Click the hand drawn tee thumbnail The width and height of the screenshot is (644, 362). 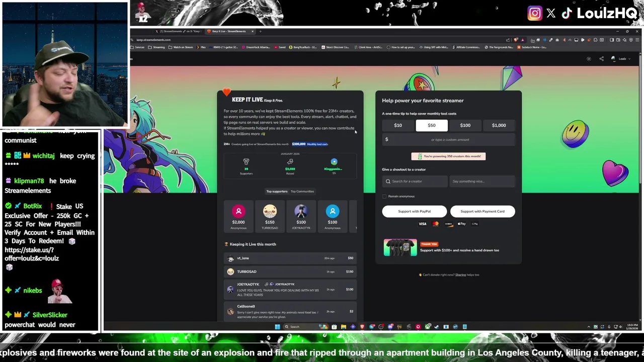click(400, 247)
